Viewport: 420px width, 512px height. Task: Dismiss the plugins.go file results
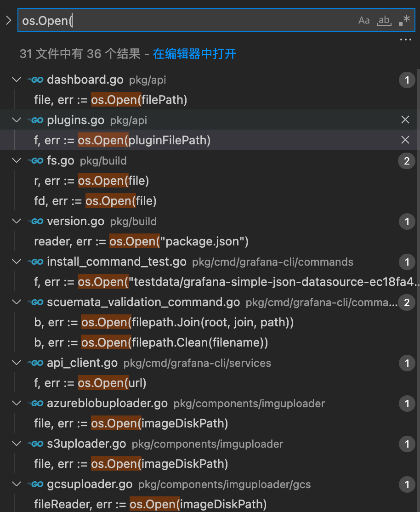(x=405, y=120)
